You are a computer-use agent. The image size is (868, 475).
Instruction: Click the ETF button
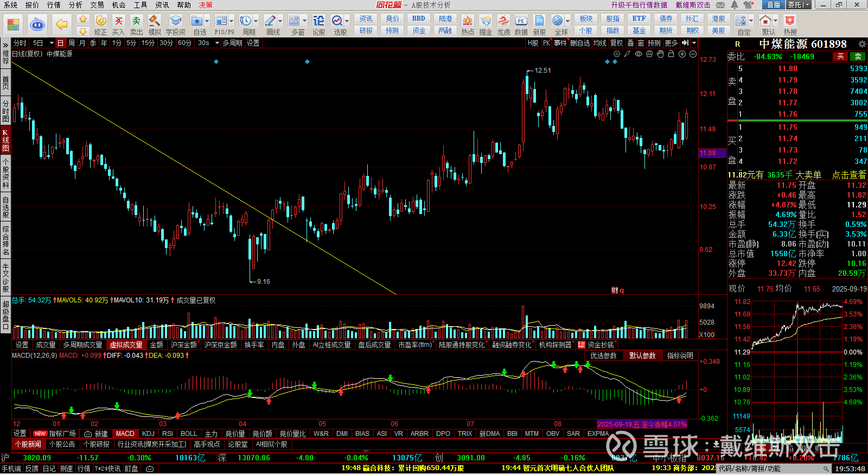(x=639, y=18)
